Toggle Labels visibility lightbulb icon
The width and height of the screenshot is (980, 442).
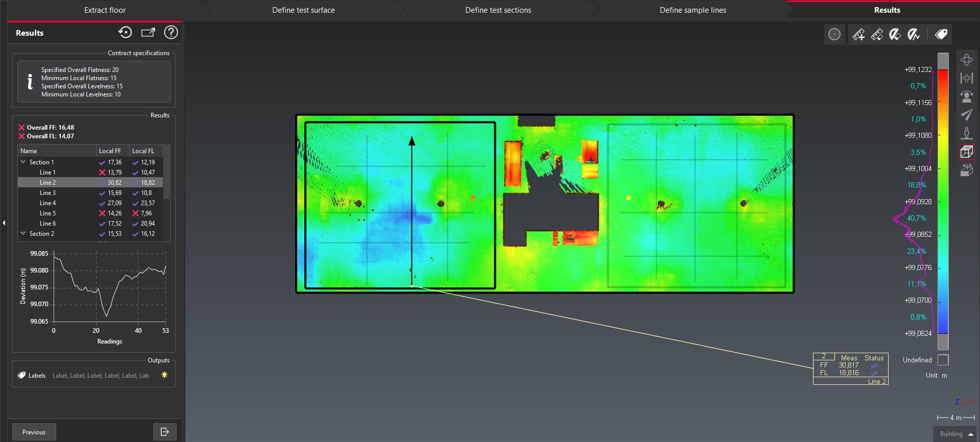[x=164, y=375]
